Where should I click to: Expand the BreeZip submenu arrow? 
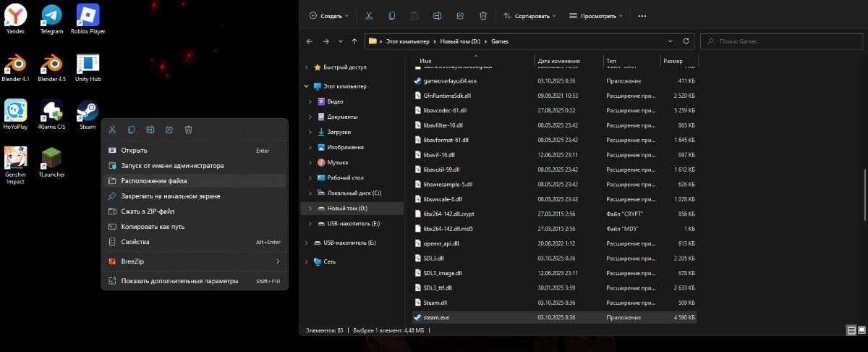pyautogui.click(x=278, y=261)
